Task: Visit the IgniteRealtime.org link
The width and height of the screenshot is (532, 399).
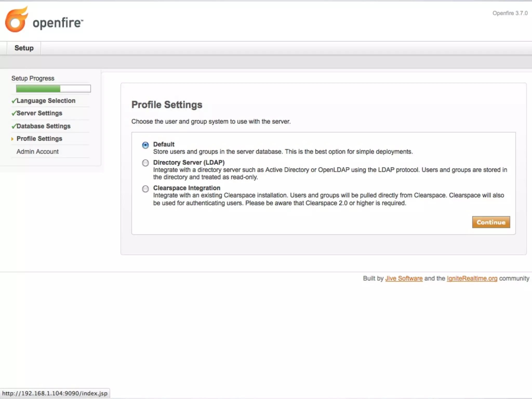Action: (x=472, y=278)
